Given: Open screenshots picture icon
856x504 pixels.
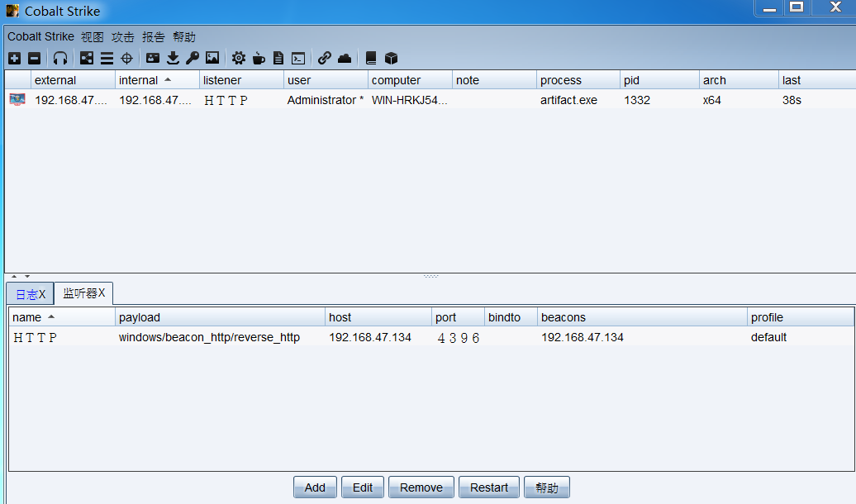Looking at the screenshot, I should (212, 58).
